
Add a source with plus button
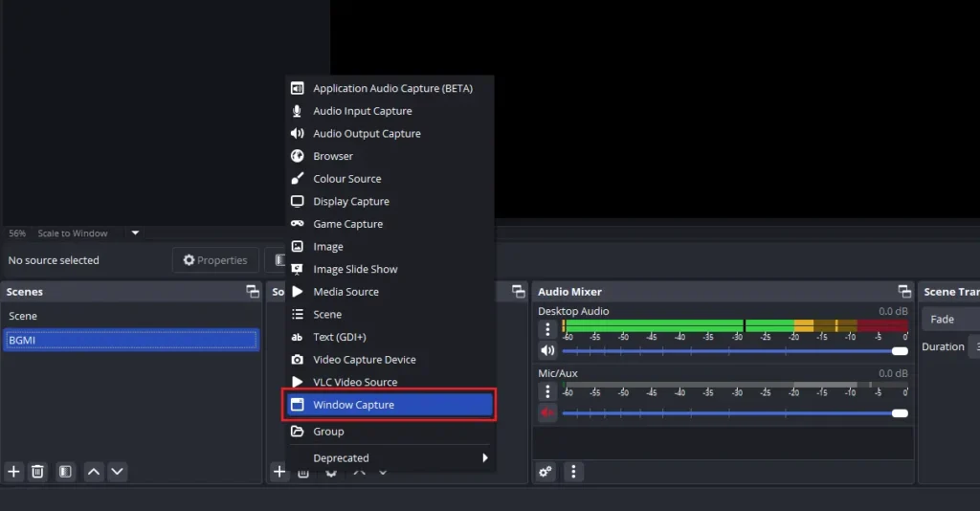click(279, 472)
